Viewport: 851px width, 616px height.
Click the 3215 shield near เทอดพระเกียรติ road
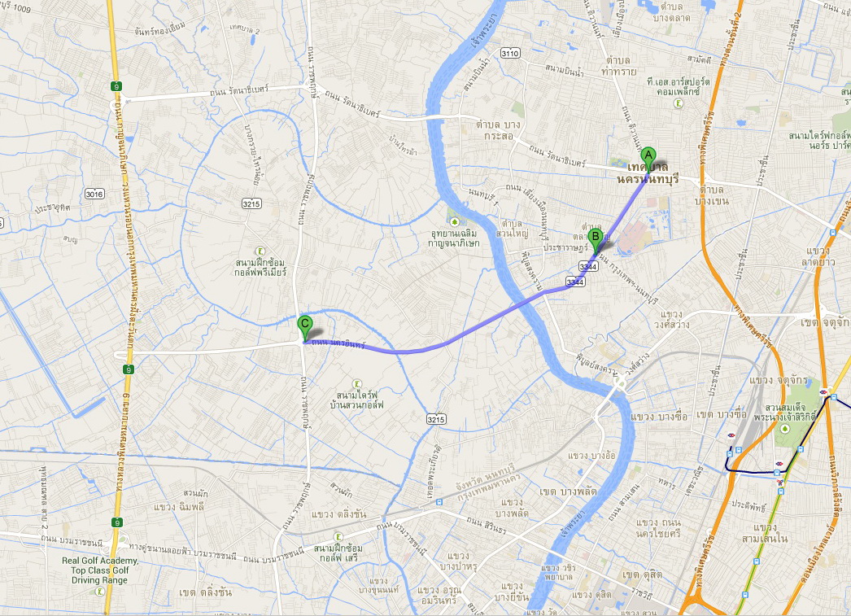click(x=436, y=419)
